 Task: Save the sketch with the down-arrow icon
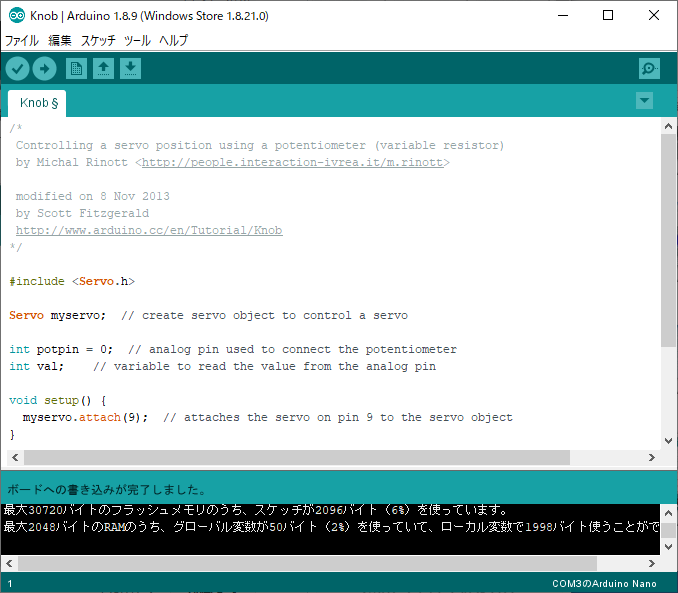(130, 68)
